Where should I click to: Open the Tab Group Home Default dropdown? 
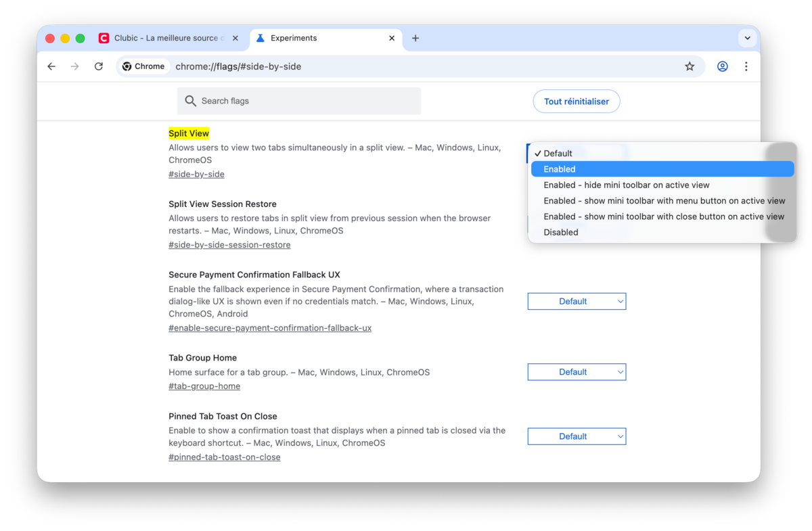tap(577, 371)
